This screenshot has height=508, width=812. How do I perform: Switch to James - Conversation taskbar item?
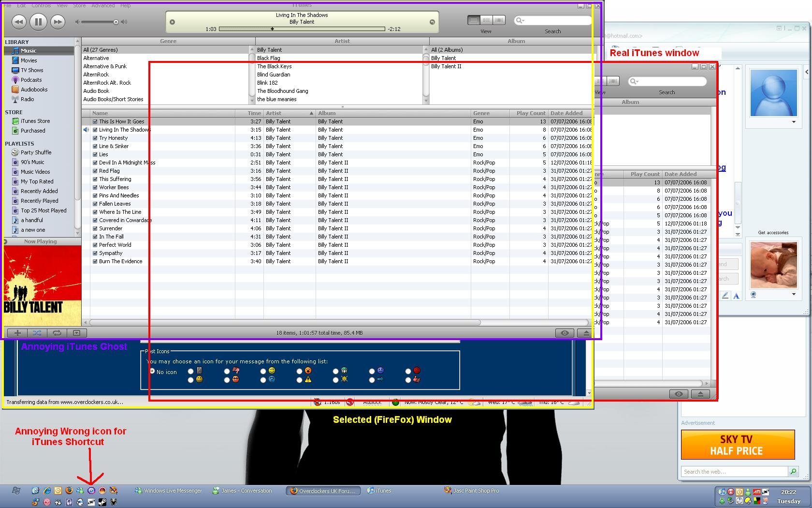tap(242, 491)
